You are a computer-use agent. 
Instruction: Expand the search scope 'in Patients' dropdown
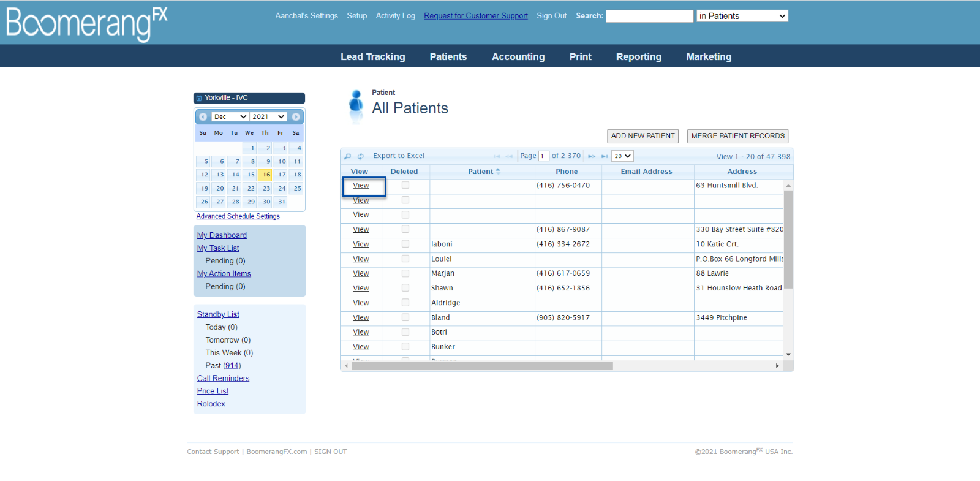point(742,17)
